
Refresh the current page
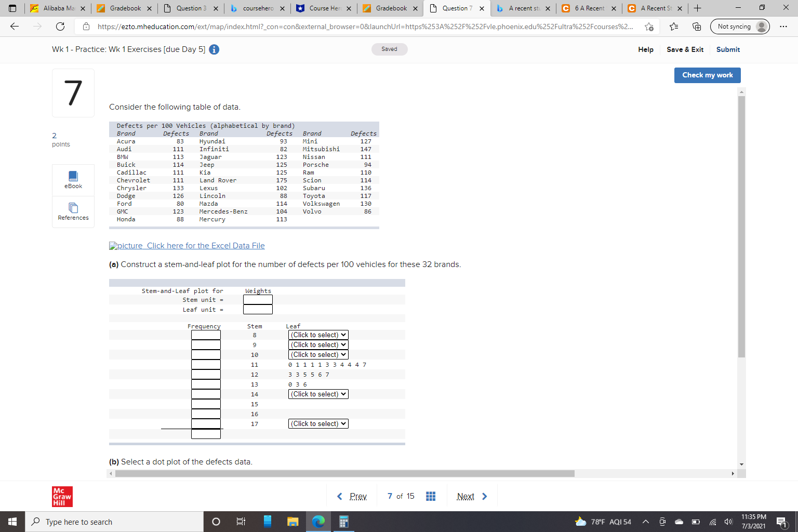click(60, 26)
